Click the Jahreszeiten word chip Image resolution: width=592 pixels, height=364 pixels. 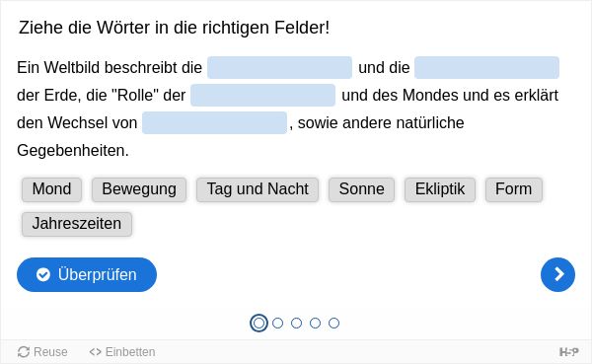point(77,224)
